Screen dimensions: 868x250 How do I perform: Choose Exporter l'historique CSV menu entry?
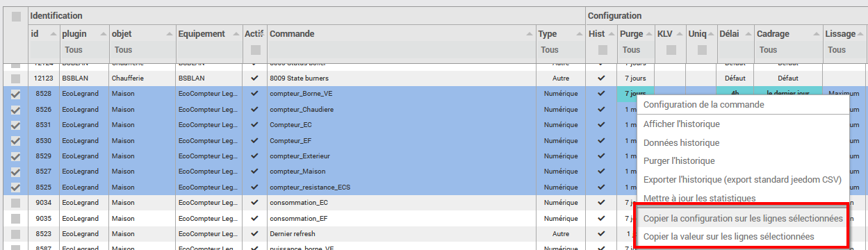tap(742, 179)
